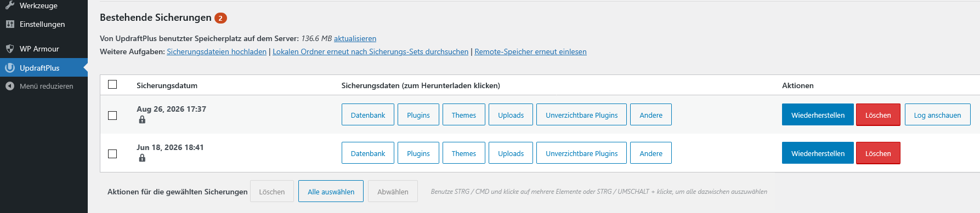This screenshot has height=213, width=980.
Task: Click Alle auswählen button
Action: [331, 192]
